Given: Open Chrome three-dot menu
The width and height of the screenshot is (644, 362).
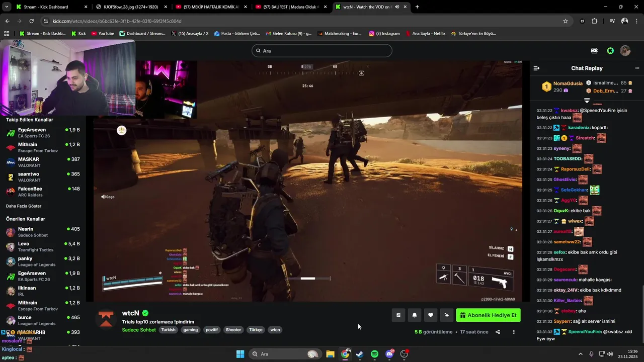Looking at the screenshot, I should click(x=637, y=21).
